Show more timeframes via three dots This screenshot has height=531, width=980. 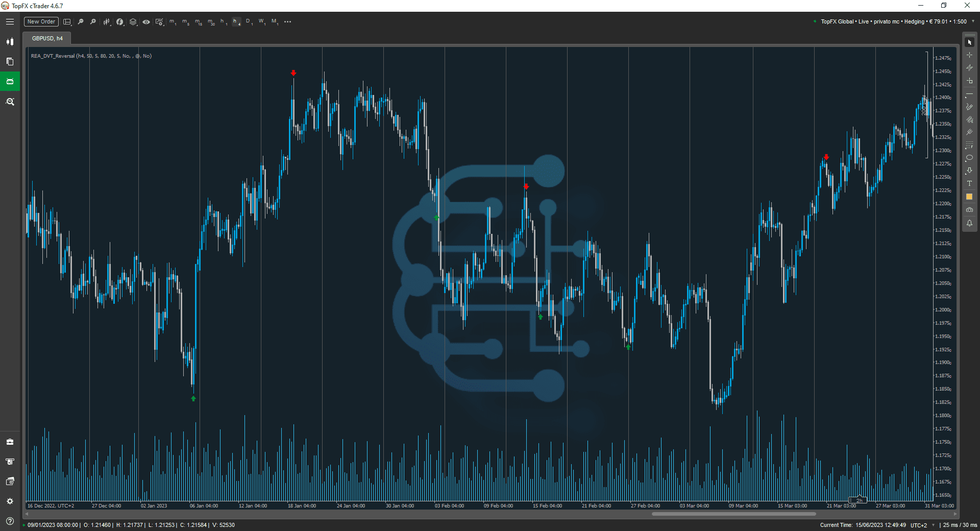point(288,21)
